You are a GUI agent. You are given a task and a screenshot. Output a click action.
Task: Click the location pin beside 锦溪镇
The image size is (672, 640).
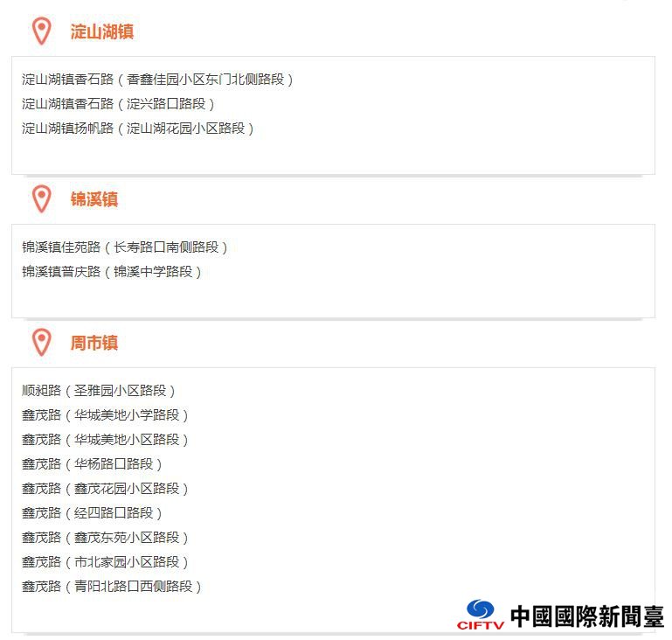tap(42, 198)
